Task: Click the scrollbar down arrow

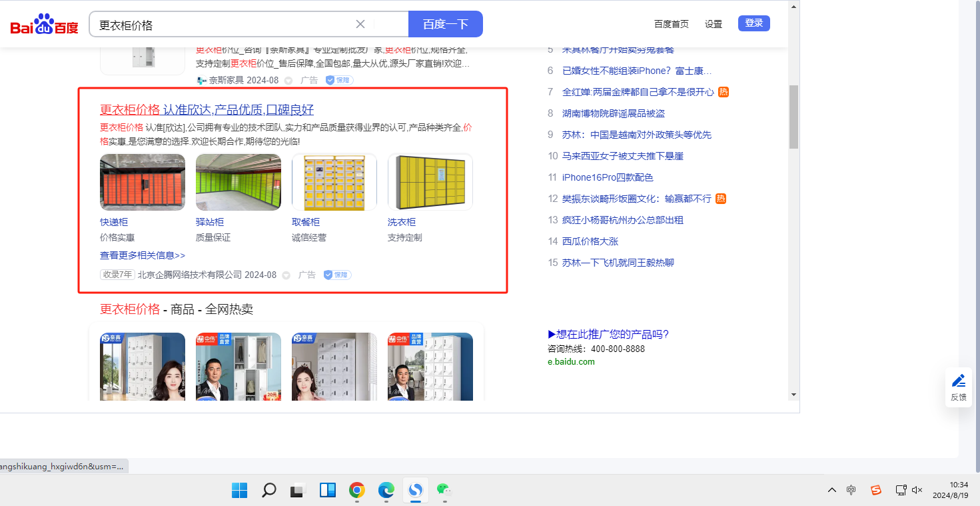Action: 793,395
